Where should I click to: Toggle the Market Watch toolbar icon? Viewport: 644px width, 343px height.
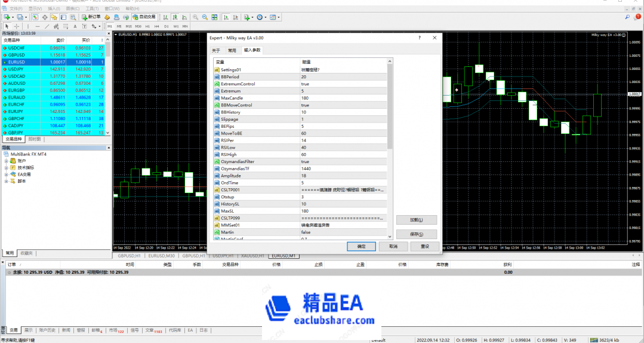pyautogui.click(x=35, y=17)
